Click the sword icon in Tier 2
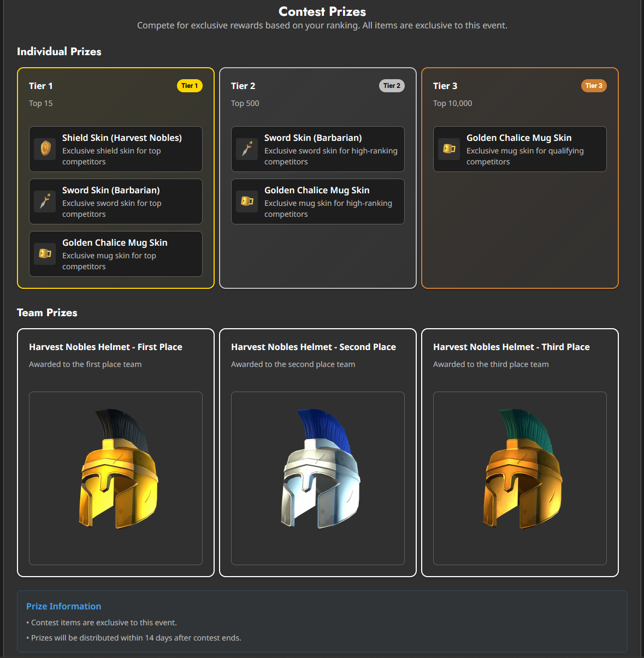644x658 pixels. [247, 149]
